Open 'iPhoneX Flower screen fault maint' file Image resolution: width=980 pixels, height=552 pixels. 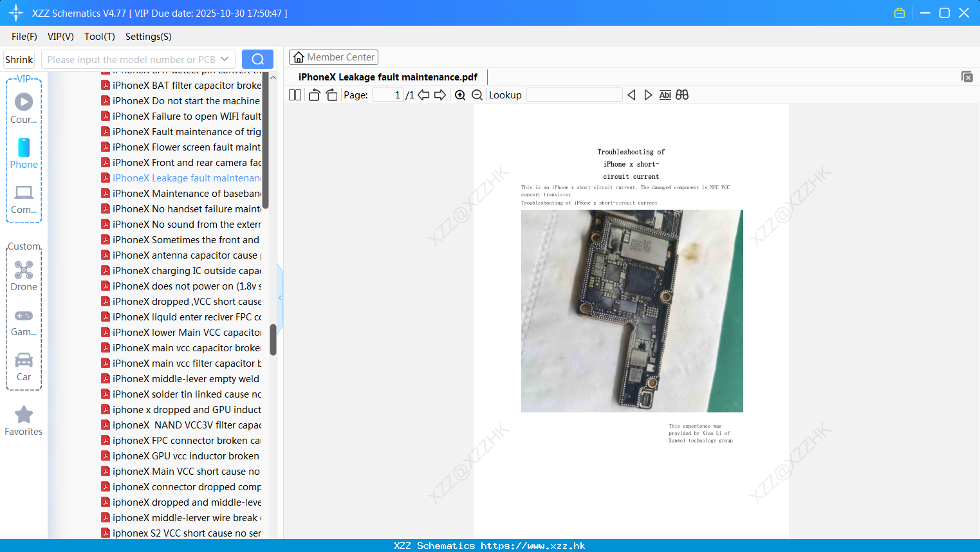tap(181, 147)
